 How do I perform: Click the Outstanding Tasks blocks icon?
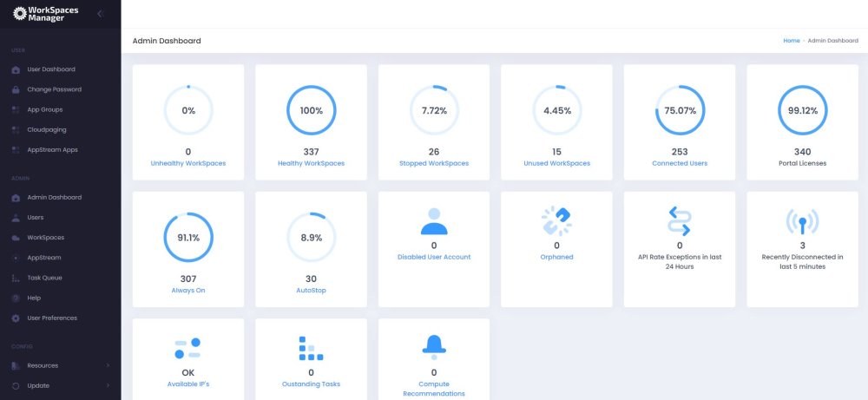click(311, 348)
